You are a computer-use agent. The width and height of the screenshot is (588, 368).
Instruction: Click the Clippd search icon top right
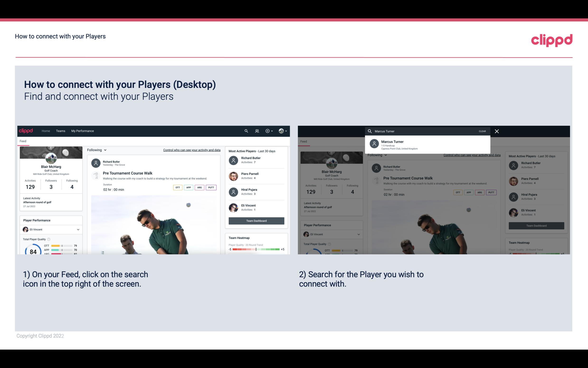[246, 131]
